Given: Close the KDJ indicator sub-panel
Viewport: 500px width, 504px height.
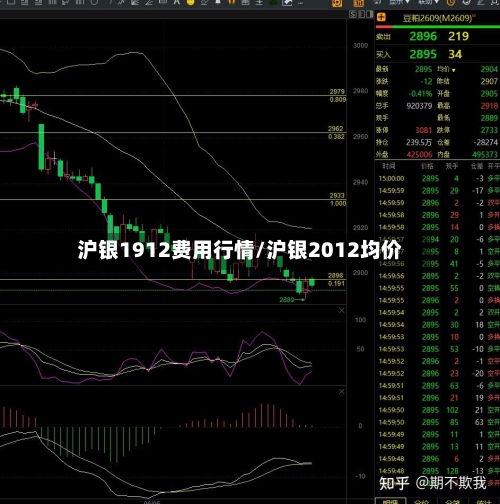Looking at the screenshot, I should [x=342, y=311].
